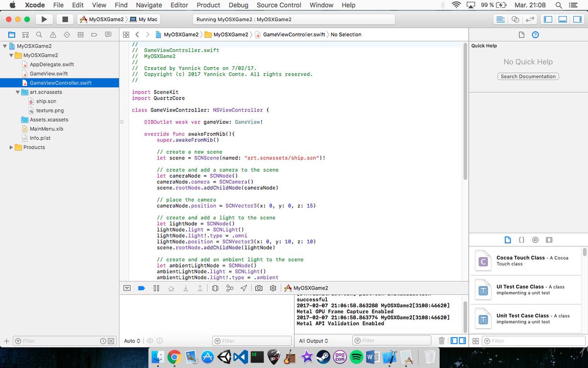
Task: Select the Standard editor mode
Action: (500, 19)
